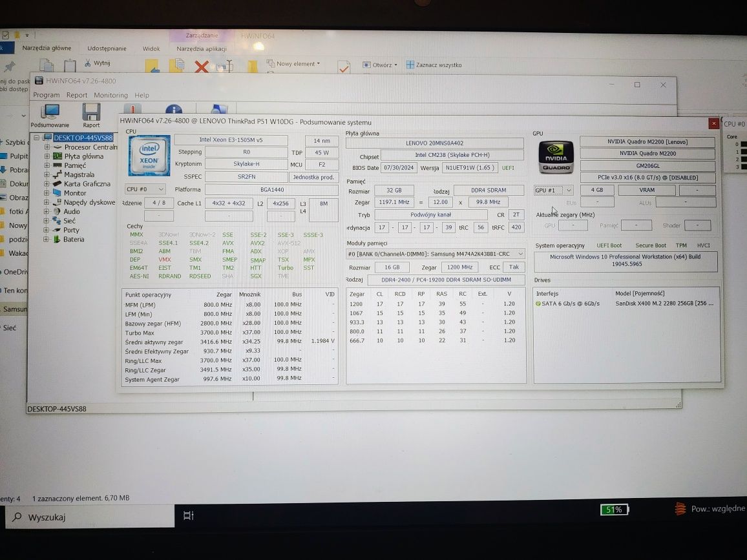Select Karta Graficzna in the tree
Image resolution: width=747 pixels, height=560 pixels.
pyautogui.click(x=87, y=184)
